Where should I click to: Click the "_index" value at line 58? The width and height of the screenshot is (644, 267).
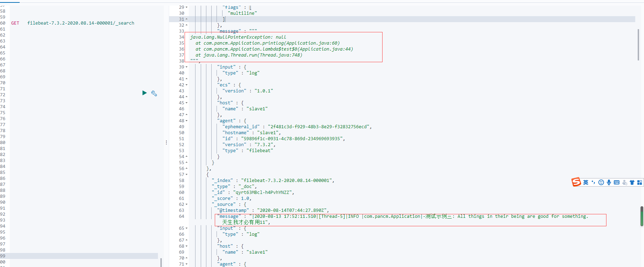tap(287, 180)
